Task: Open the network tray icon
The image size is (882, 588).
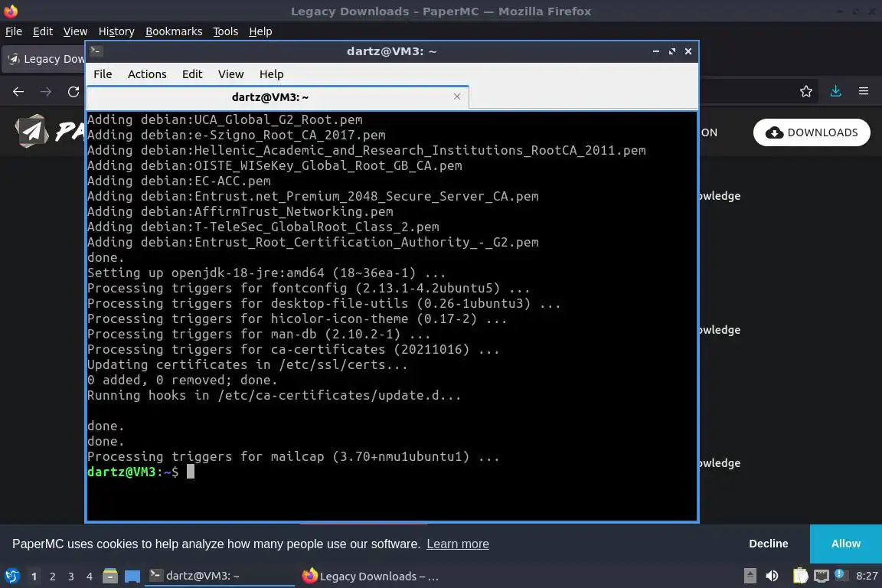Action: tap(822, 576)
